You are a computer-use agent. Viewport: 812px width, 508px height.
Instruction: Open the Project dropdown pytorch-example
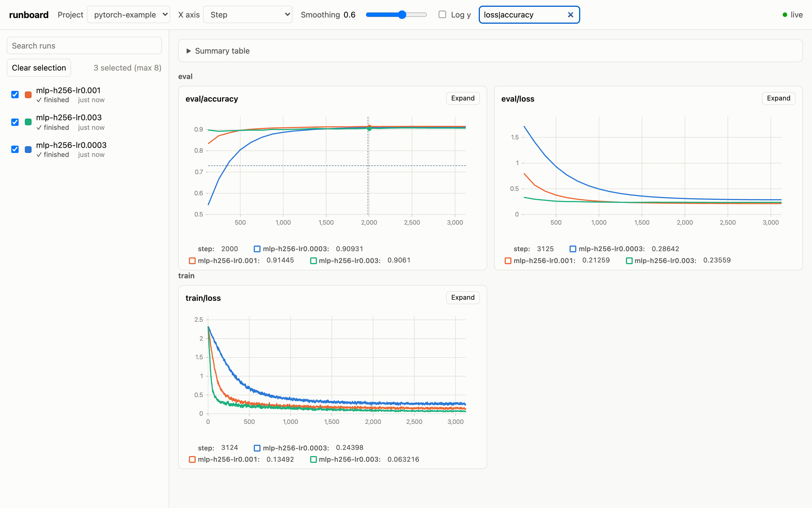point(129,15)
